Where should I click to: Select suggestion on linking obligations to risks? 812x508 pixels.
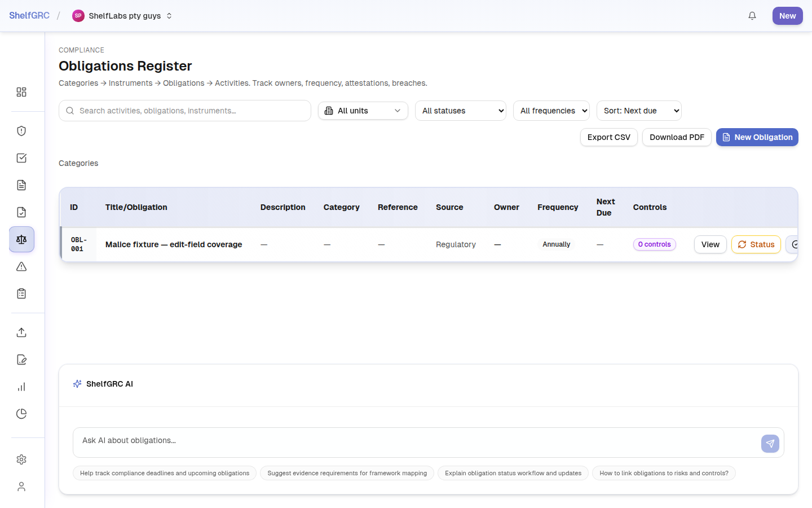click(664, 473)
